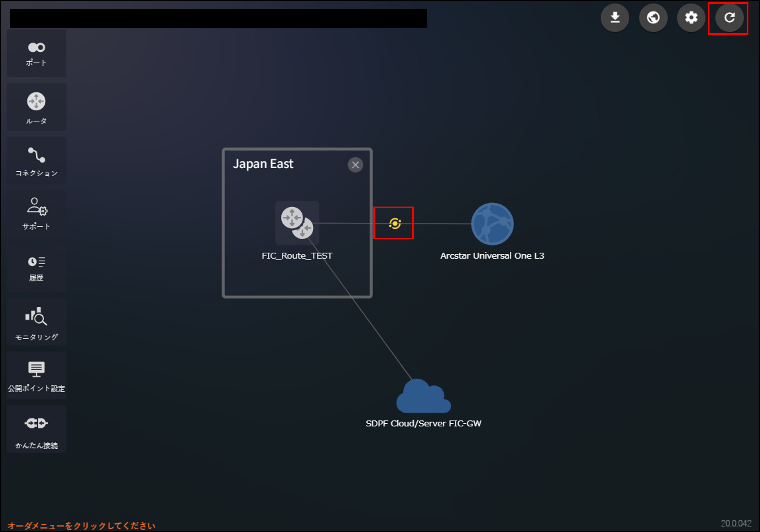Open the ルータ (Router) menu

click(36, 107)
